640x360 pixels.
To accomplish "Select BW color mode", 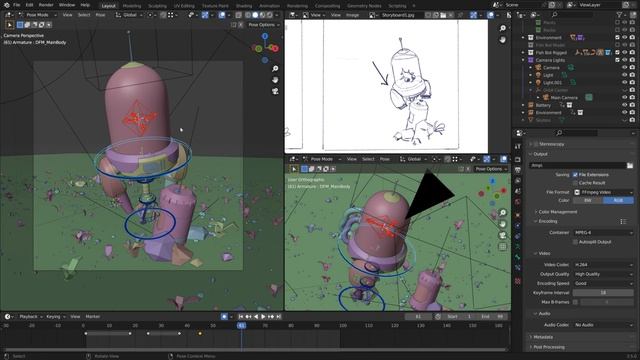I will tap(588, 200).
